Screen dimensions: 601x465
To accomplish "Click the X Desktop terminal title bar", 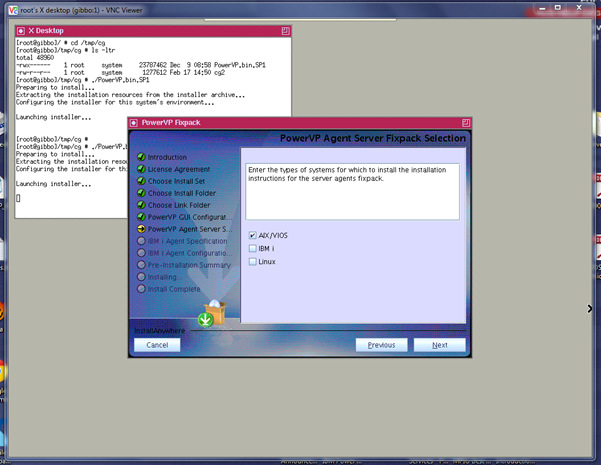I will tap(153, 31).
